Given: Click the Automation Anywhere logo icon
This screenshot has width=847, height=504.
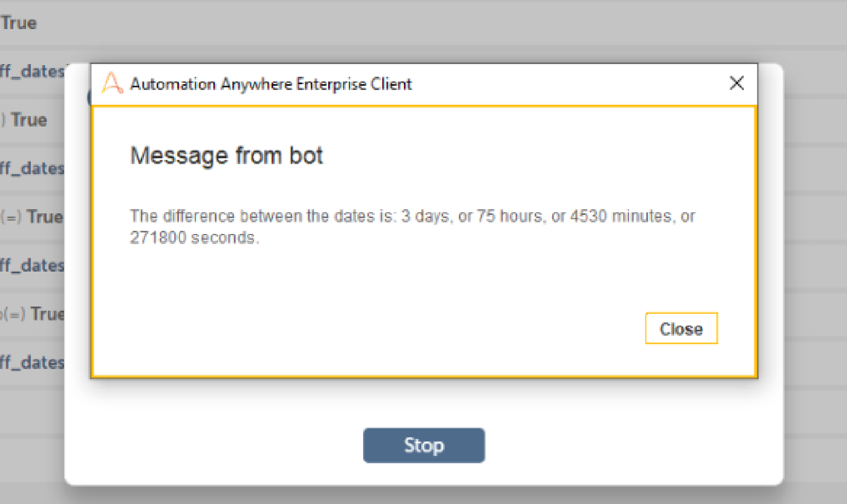Looking at the screenshot, I should point(112,83).
